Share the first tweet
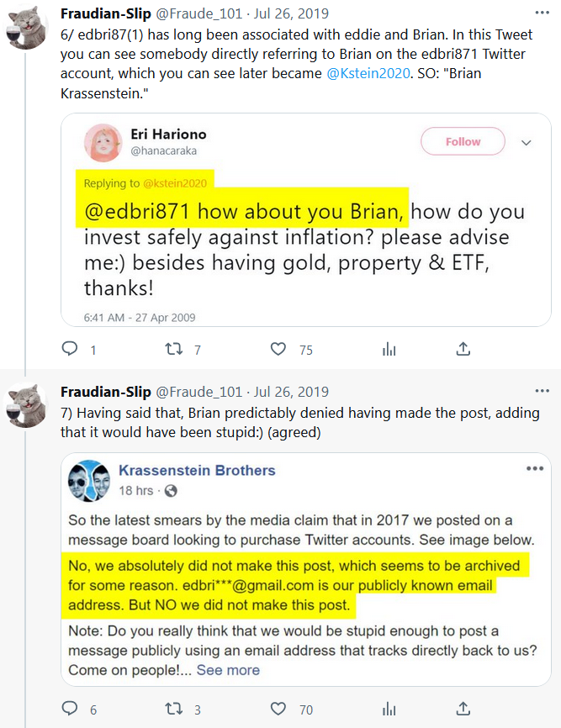The image size is (561, 728). click(x=463, y=349)
